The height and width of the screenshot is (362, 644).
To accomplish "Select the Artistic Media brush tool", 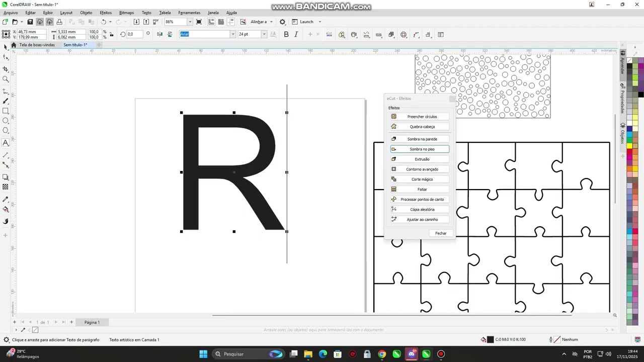I will tap(6, 101).
